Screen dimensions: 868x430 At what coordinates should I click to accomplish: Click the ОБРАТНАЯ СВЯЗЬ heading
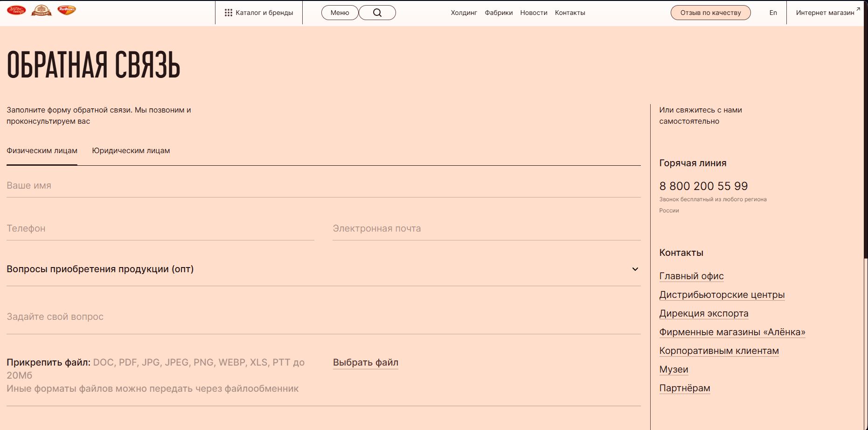93,65
